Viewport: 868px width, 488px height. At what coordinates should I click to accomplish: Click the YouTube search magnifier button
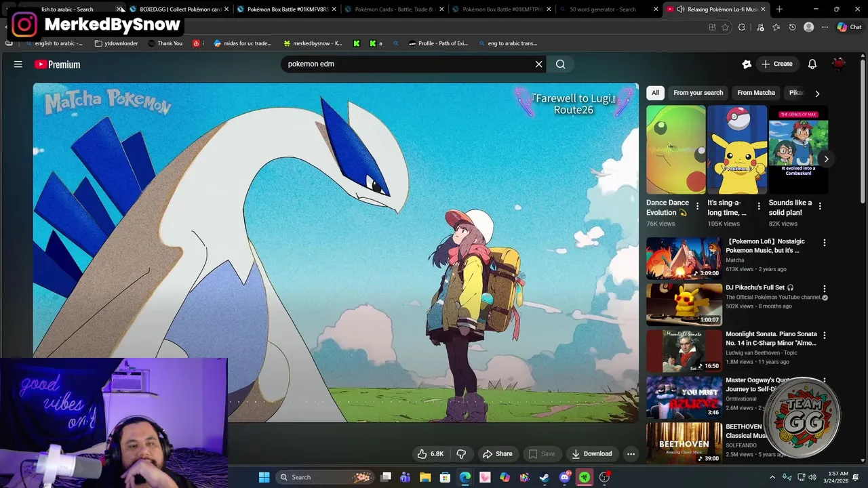click(561, 64)
